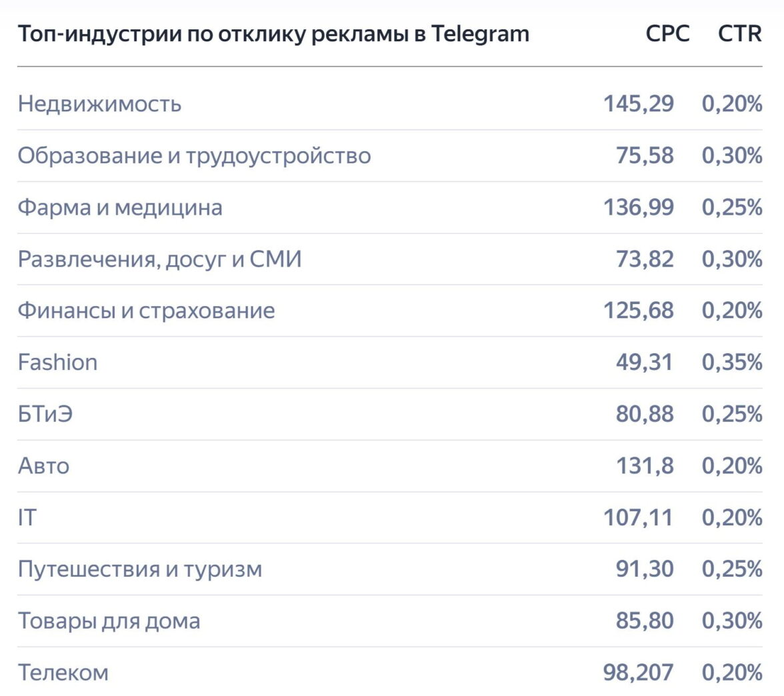The height and width of the screenshot is (696, 784).
Task: Open the Путешествия и туризм row
Action: coord(140,569)
